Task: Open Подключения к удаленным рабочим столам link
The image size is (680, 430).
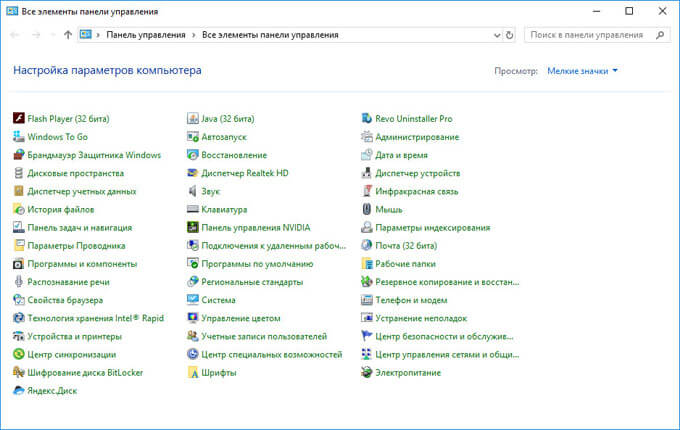Action: [x=274, y=246]
